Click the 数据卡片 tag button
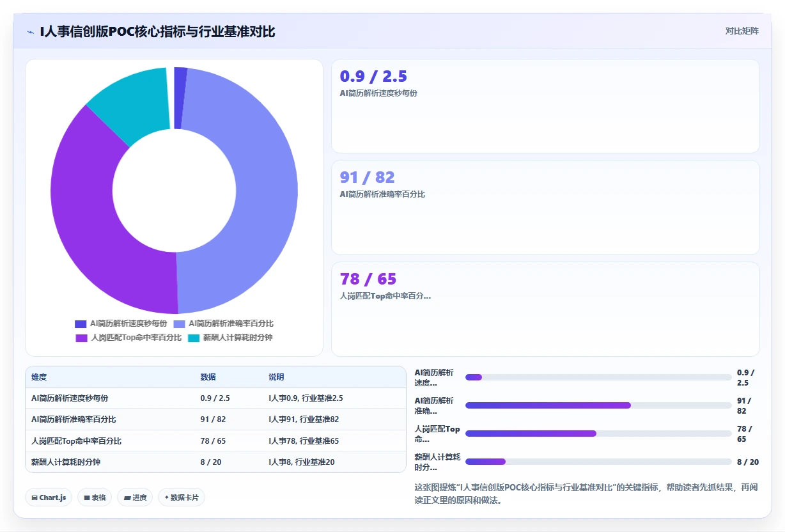This screenshot has height=532, width=785. (x=182, y=497)
